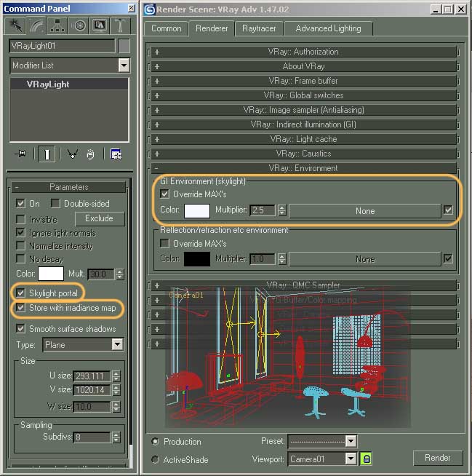Enable the Invisible checkbox
The image size is (472, 476).
[20, 219]
